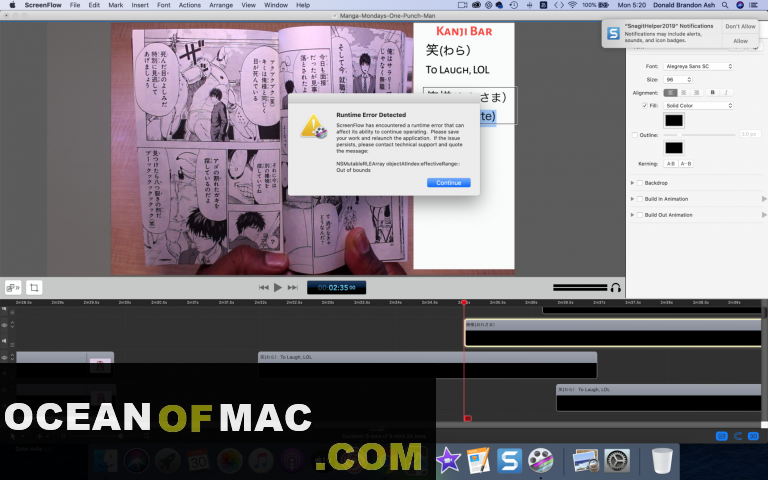Preview the Build Out Animation arrow
The height and width of the screenshot is (480, 768).
coord(764,215)
